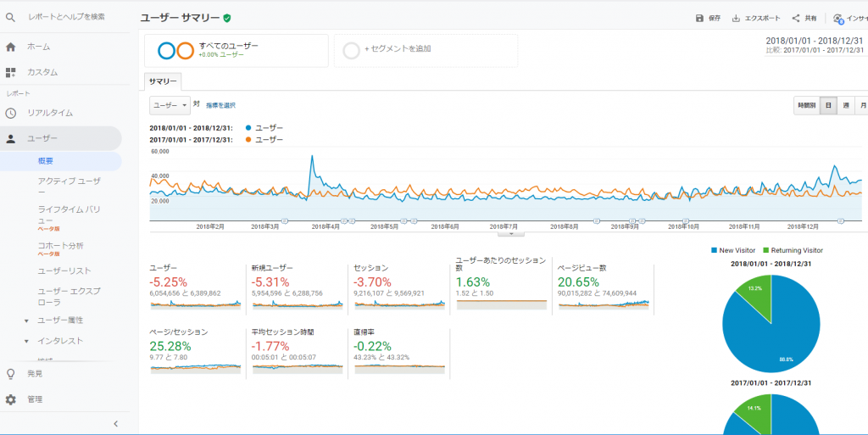Open ユーザーリスト report
The width and height of the screenshot is (868, 435).
[64, 271]
